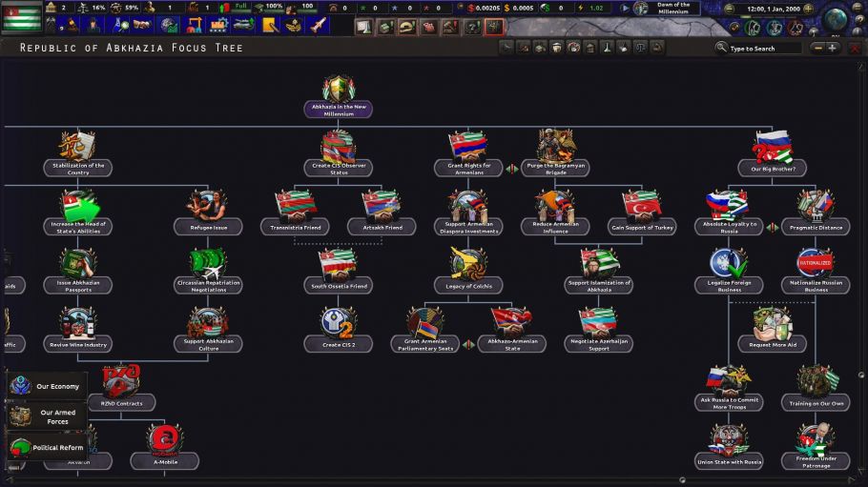Image resolution: width=868 pixels, height=487 pixels.
Task: Select the red-ringed map mode icon
Action: [x=795, y=27]
